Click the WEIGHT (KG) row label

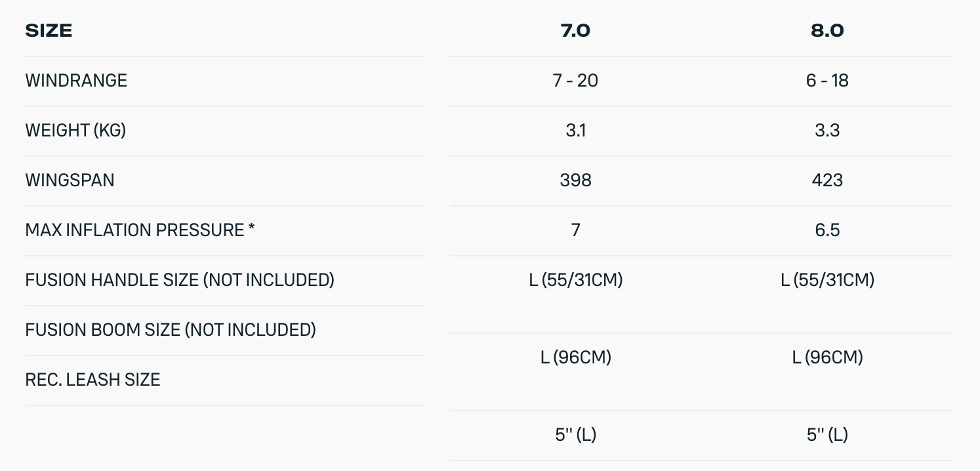75,131
